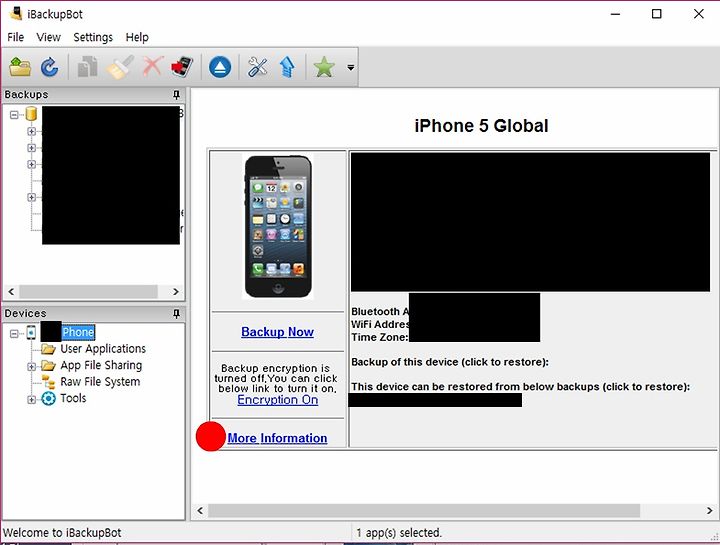The image size is (720, 545).
Task: Click the "Welcome to iBackupBot" status text
Action: tap(62, 533)
